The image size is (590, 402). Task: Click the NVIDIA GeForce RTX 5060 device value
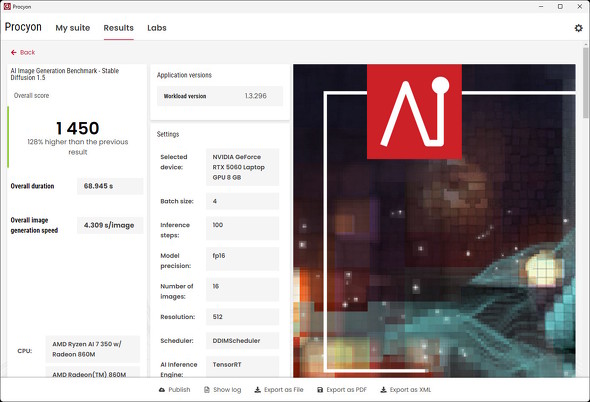click(242, 167)
